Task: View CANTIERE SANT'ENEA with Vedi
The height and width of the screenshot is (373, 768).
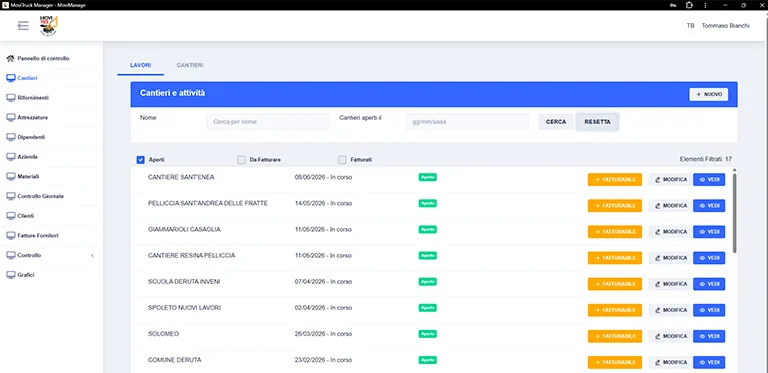Action: coord(709,180)
